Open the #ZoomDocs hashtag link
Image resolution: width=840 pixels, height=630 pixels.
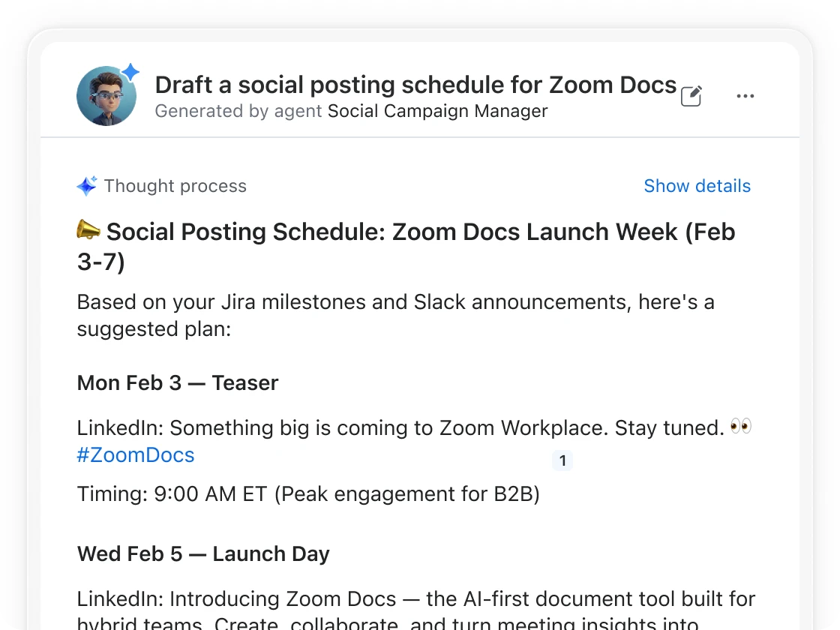[136, 454]
